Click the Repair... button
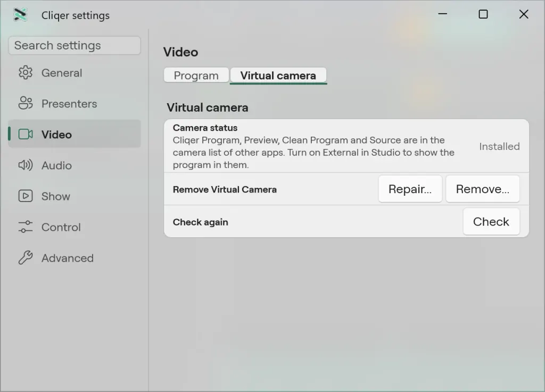Image resolution: width=545 pixels, height=392 pixels. click(x=410, y=189)
